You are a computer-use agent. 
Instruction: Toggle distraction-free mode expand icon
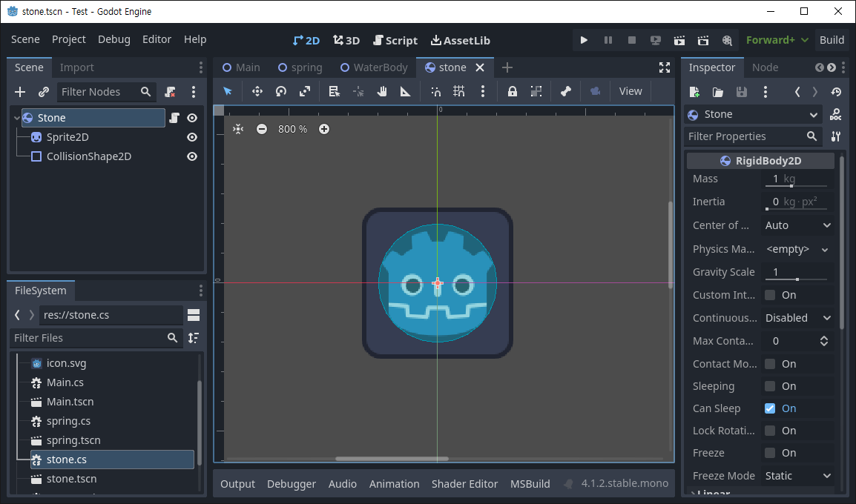tap(665, 67)
